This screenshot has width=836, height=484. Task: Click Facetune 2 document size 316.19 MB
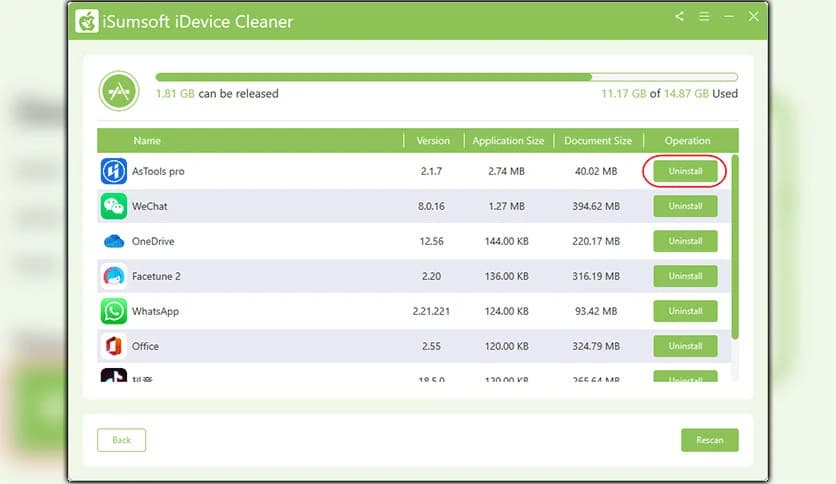(596, 276)
